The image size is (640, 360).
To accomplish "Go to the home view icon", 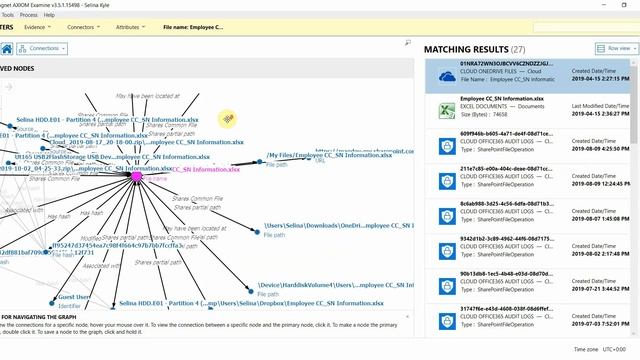I will (x=7, y=49).
